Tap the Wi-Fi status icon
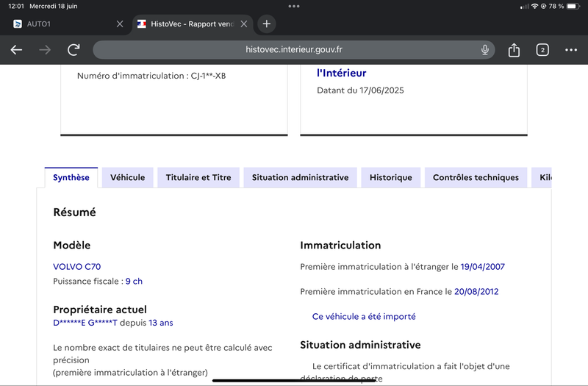 (x=534, y=6)
